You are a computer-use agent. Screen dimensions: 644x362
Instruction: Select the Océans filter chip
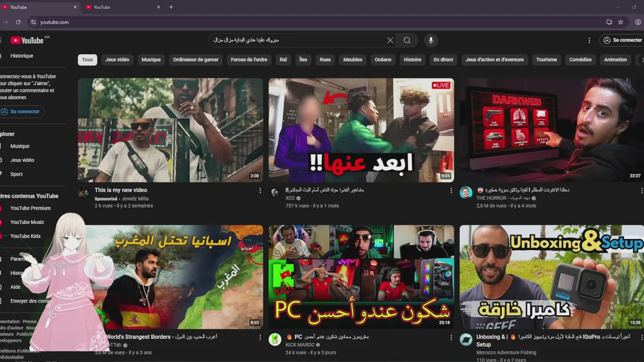coord(383,59)
